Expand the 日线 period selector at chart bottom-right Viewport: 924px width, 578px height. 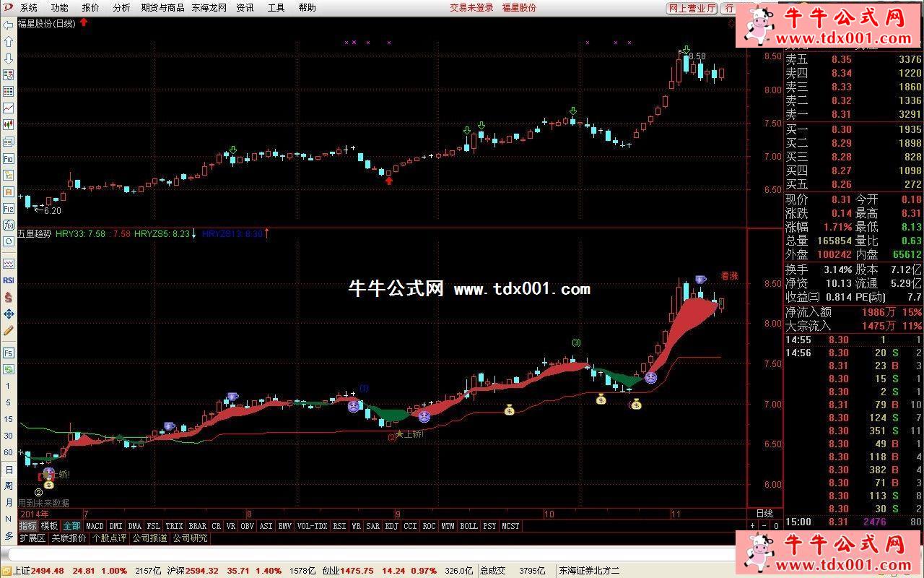tap(763, 513)
